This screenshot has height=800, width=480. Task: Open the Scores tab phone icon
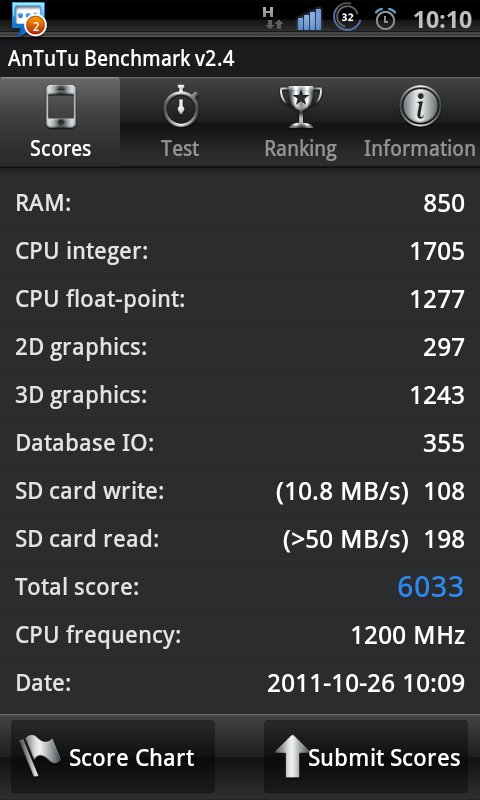point(60,107)
